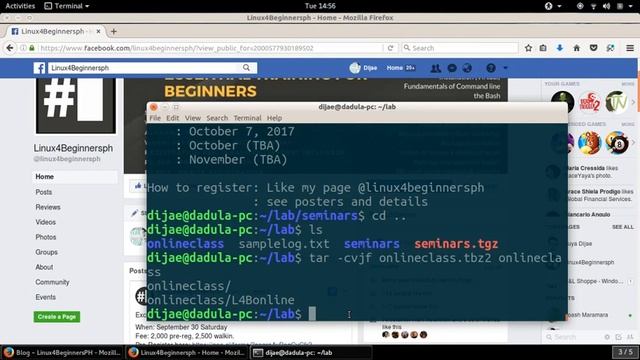The height and width of the screenshot is (360, 640).
Task: Select Events in the page sidebar
Action: pos(45,297)
